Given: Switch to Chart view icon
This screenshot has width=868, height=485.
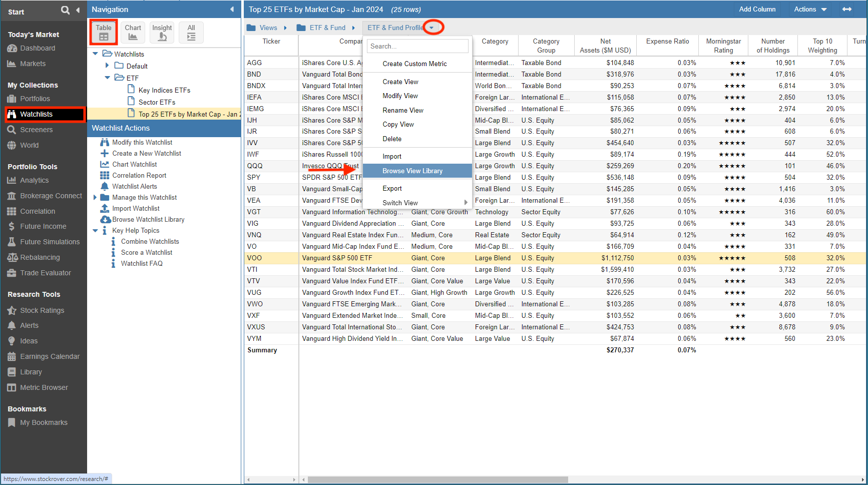Looking at the screenshot, I should click(133, 33).
